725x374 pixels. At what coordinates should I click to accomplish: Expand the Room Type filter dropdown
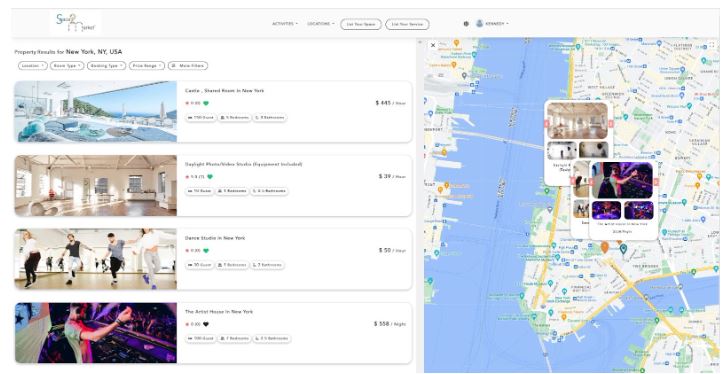pyautogui.click(x=67, y=66)
